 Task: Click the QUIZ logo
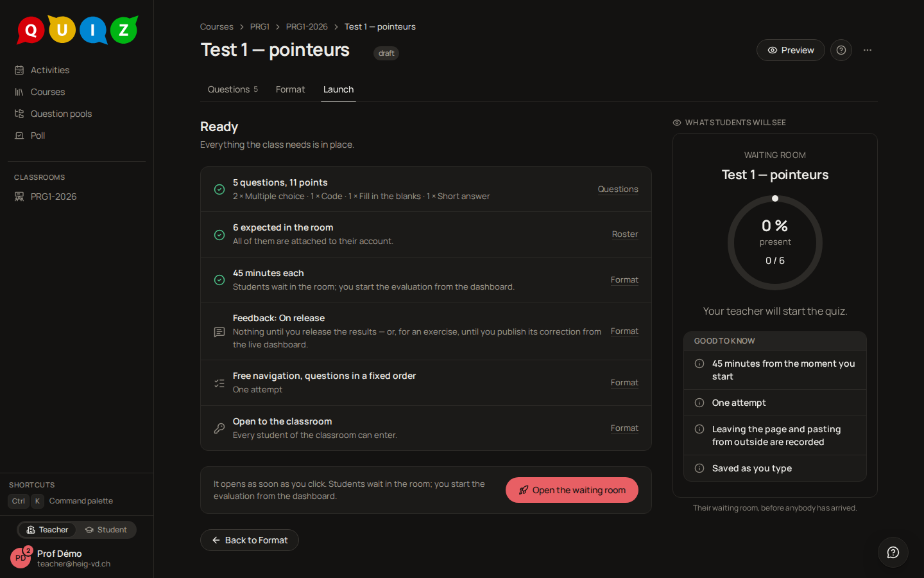(77, 30)
